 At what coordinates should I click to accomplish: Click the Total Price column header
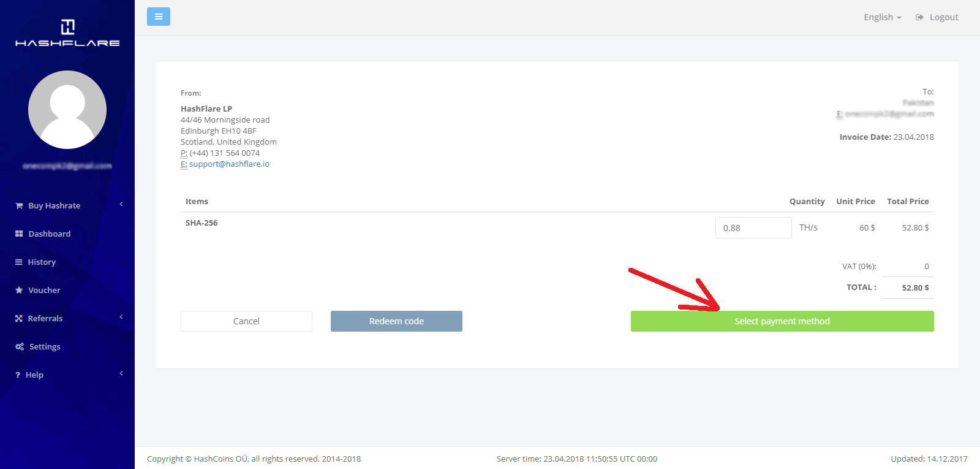pos(908,202)
